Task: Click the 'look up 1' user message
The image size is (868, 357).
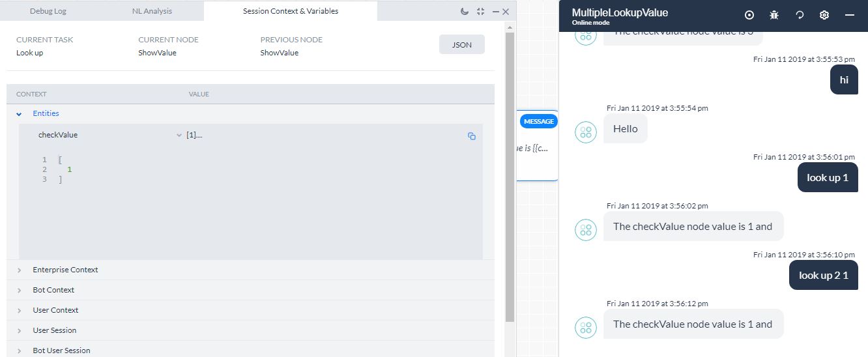Action: pyautogui.click(x=828, y=177)
